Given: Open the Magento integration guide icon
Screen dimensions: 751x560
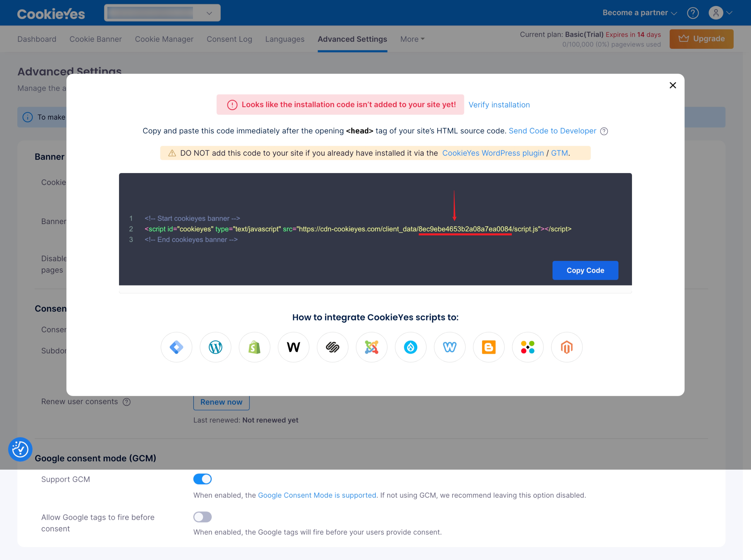Looking at the screenshot, I should [567, 347].
